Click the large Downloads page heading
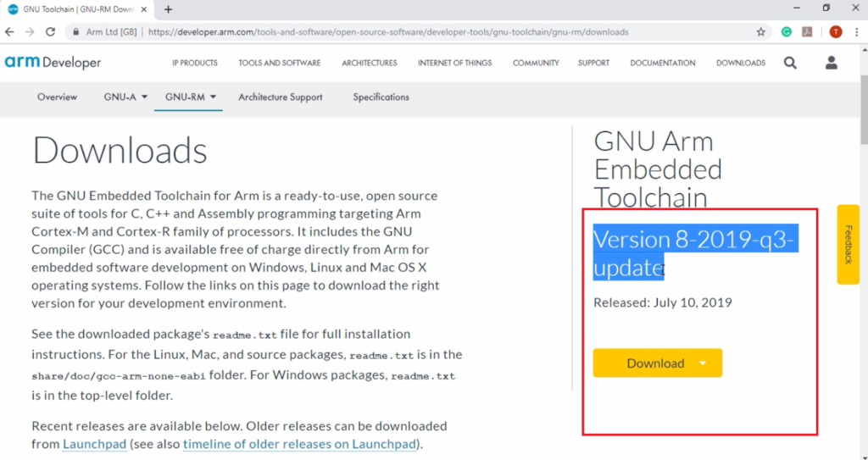This screenshot has height=460, width=868. 120,150
